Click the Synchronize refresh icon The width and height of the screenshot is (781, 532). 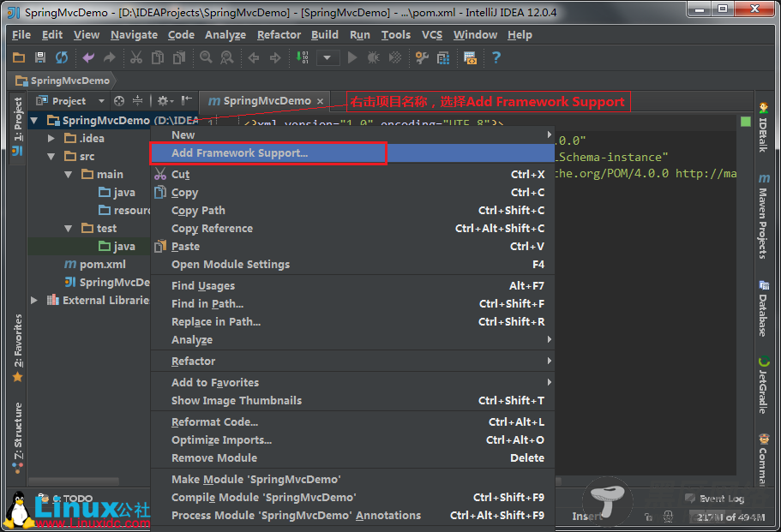pos(61,57)
